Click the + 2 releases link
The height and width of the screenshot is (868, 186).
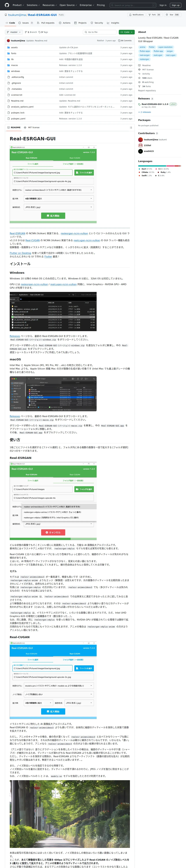144,112
